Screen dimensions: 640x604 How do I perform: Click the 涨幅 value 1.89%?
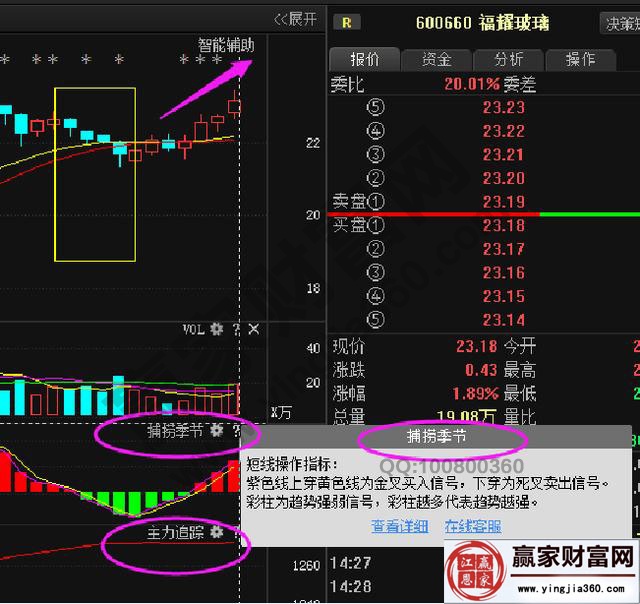click(475, 394)
